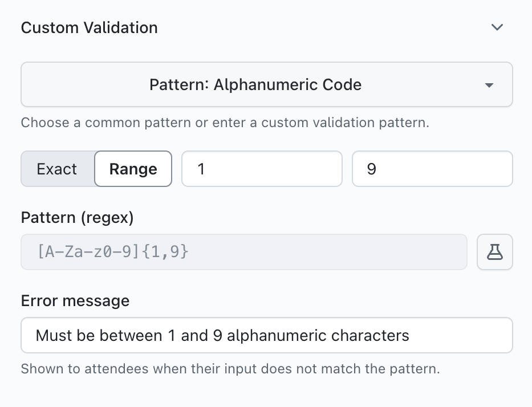This screenshot has height=407, width=532.
Task: Click the 'Shown to attendees' helper text
Action: [230, 368]
